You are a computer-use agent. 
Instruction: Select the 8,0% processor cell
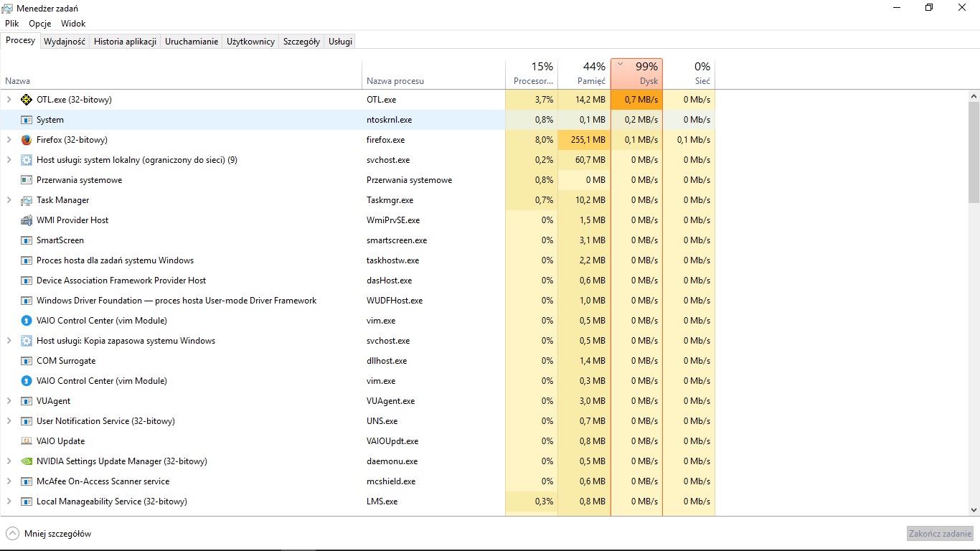coord(532,140)
